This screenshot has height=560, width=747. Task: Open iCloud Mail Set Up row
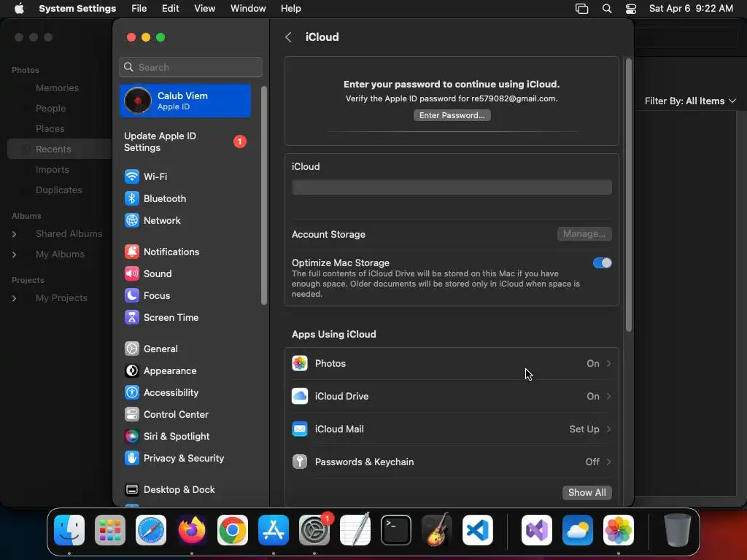(452, 429)
